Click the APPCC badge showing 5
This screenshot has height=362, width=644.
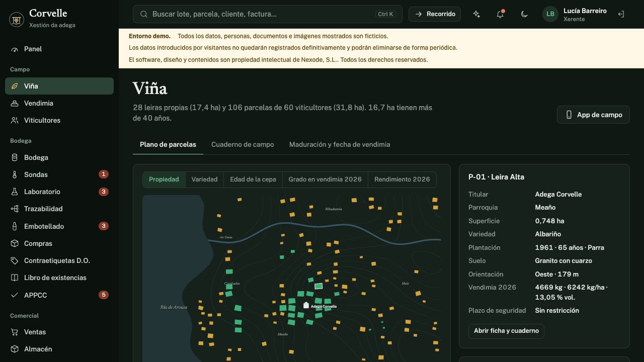pos(104,295)
